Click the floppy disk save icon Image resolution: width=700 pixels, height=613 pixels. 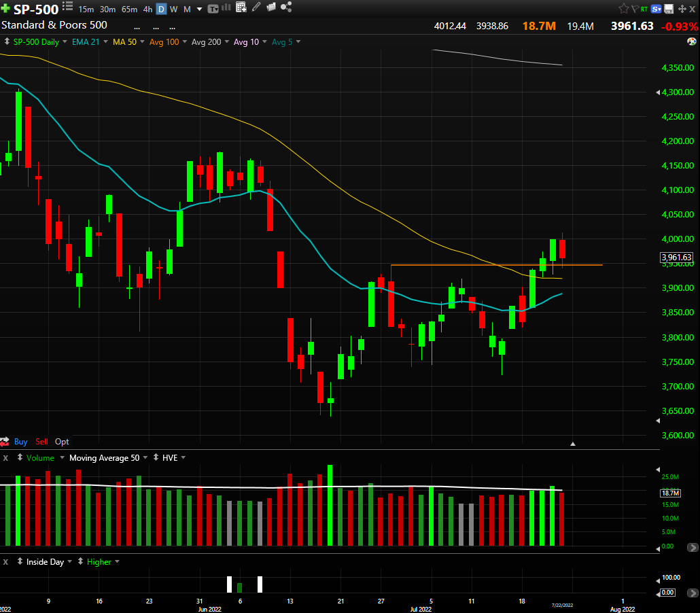[669, 8]
